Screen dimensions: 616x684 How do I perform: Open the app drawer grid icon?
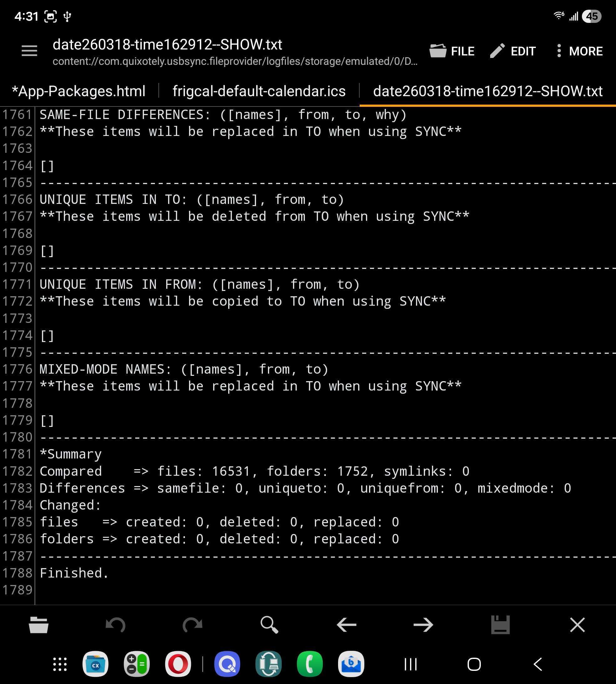click(x=60, y=664)
